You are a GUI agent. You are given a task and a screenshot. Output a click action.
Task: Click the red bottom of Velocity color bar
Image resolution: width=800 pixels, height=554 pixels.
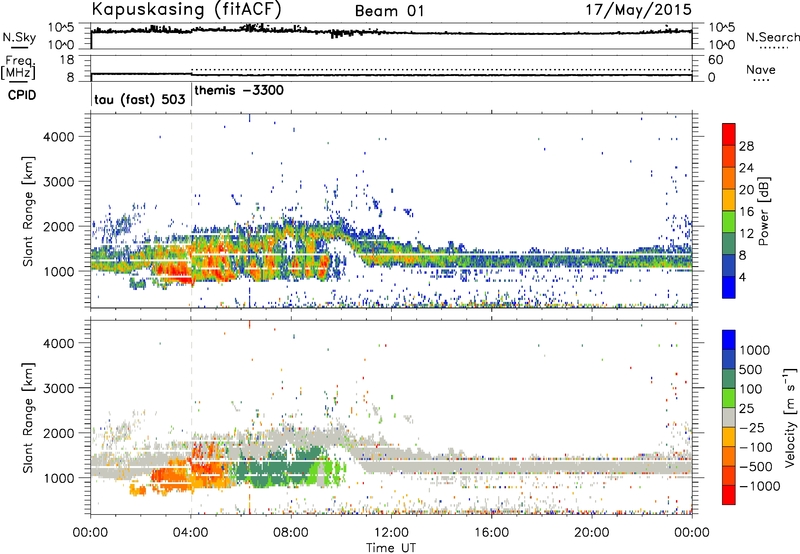click(729, 495)
